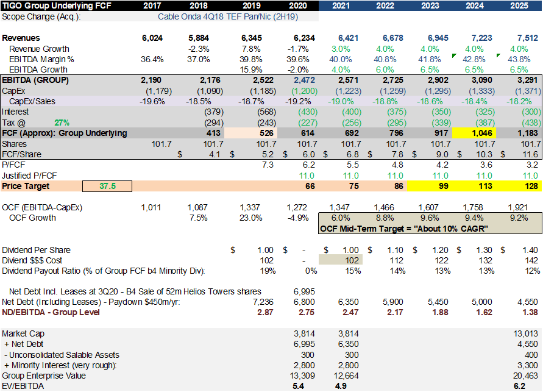The height and width of the screenshot is (392, 543).
Task: Click the 2025 ND/EBITDA value 1.38
Action: click(530, 312)
